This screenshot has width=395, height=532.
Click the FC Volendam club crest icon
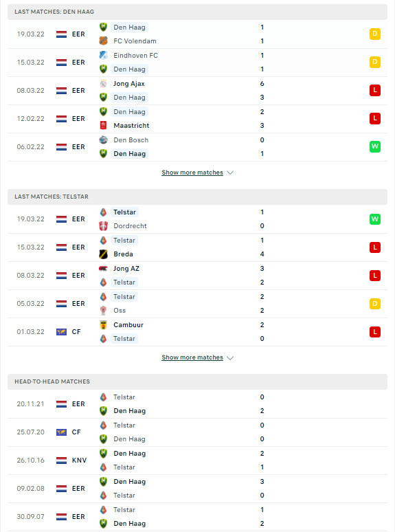click(x=104, y=41)
